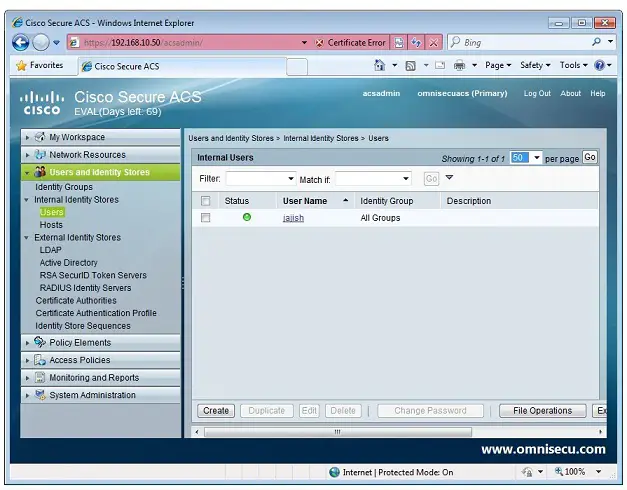
Task: Open recent pages dropdown beside Forward button
Action: coord(56,42)
